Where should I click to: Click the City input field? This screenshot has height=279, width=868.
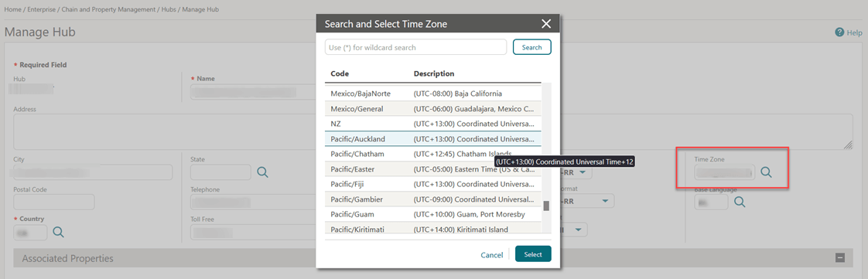(x=93, y=172)
